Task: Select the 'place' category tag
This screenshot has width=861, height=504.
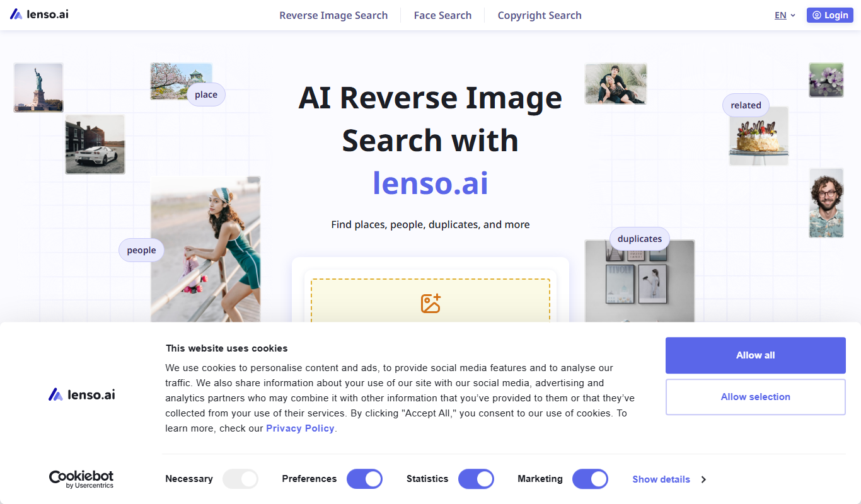Action: click(206, 94)
